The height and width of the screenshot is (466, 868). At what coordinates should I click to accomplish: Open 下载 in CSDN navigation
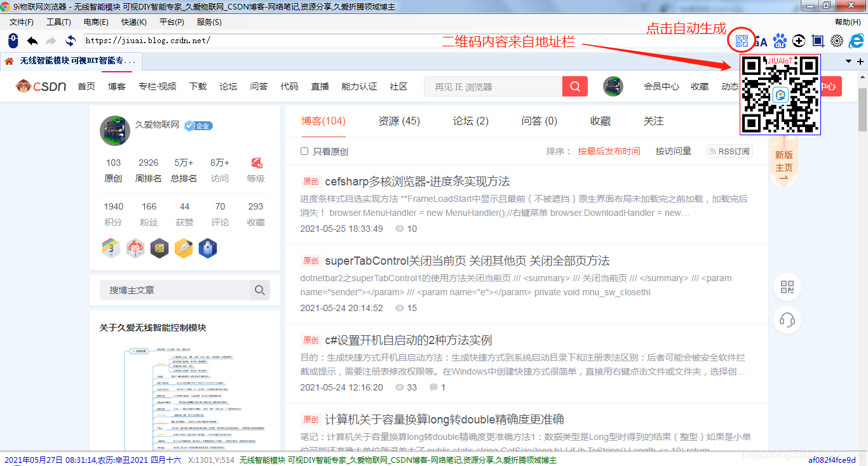tap(198, 86)
